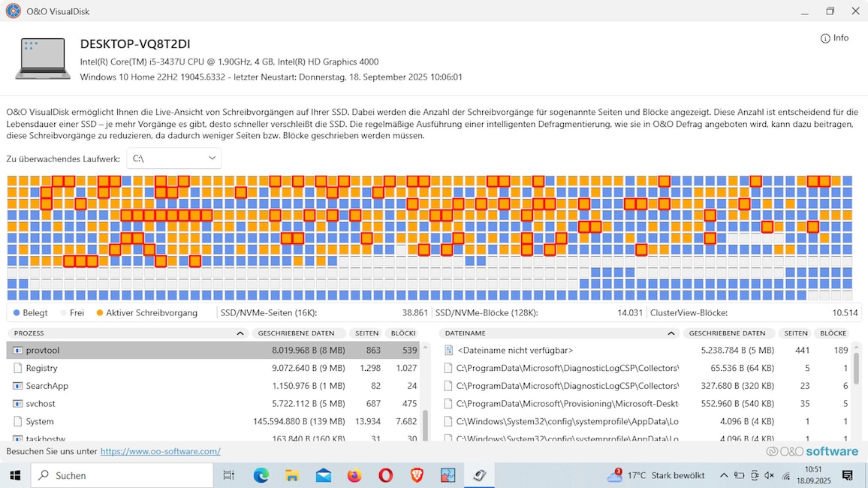Click the 5.238.784 B (5 MB) value
The width and height of the screenshot is (868, 488).
[737, 350]
